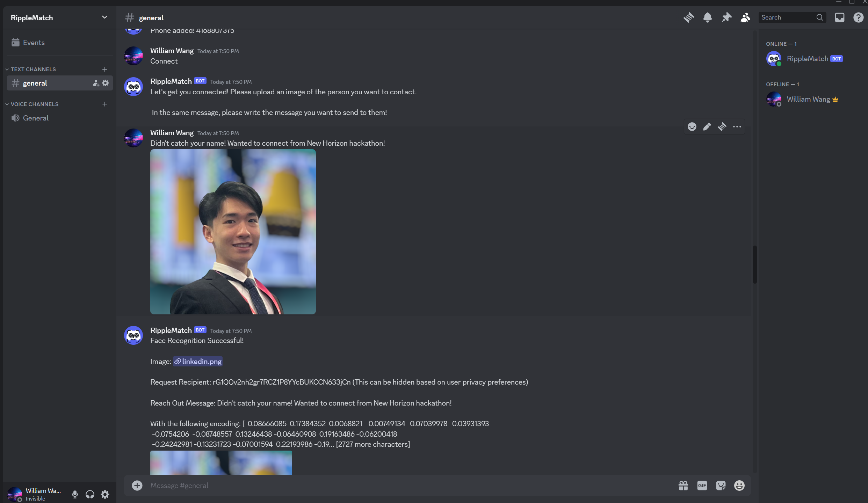Mute the microphone

pyautogui.click(x=75, y=494)
